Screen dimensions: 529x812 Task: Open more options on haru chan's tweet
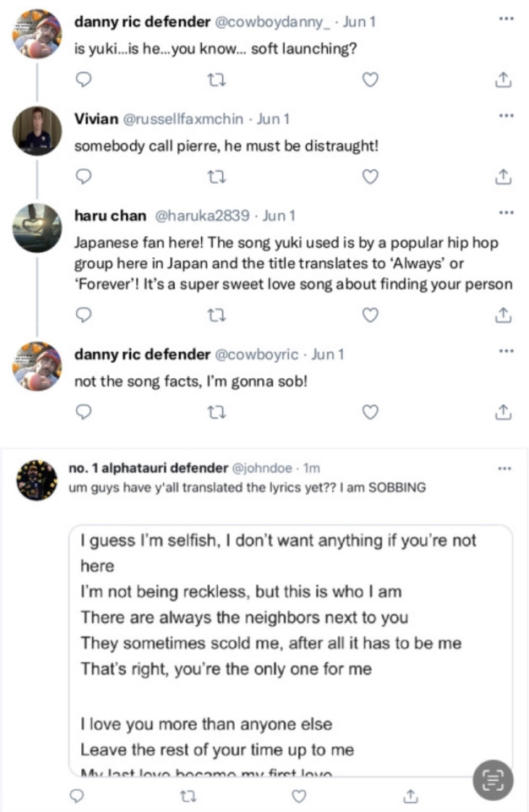[505, 212]
